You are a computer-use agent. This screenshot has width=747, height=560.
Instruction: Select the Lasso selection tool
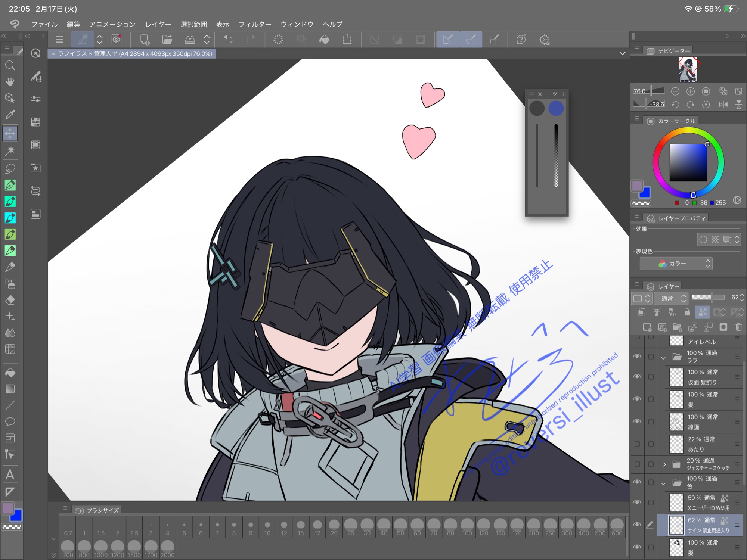(x=10, y=168)
